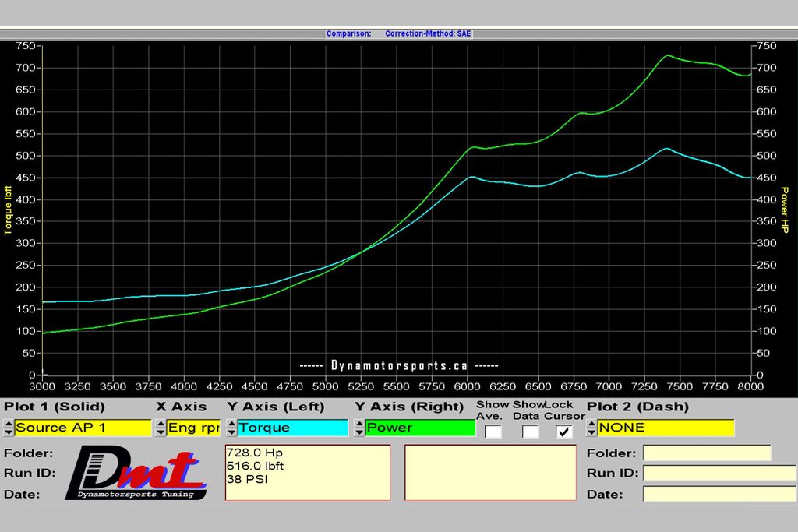Select the green Power Y Axis field
This screenshot has width=798, height=532.
click(420, 428)
